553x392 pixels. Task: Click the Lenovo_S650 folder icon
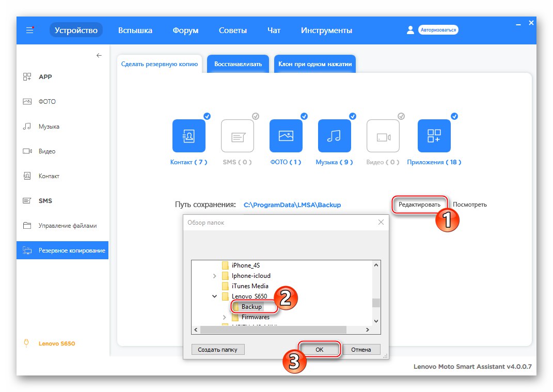225,296
